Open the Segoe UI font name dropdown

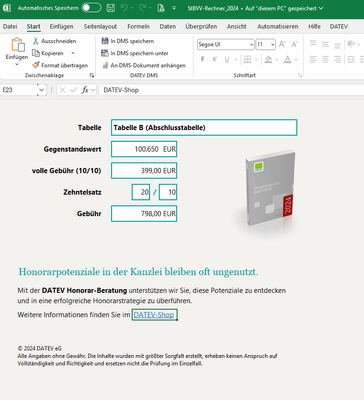point(251,44)
